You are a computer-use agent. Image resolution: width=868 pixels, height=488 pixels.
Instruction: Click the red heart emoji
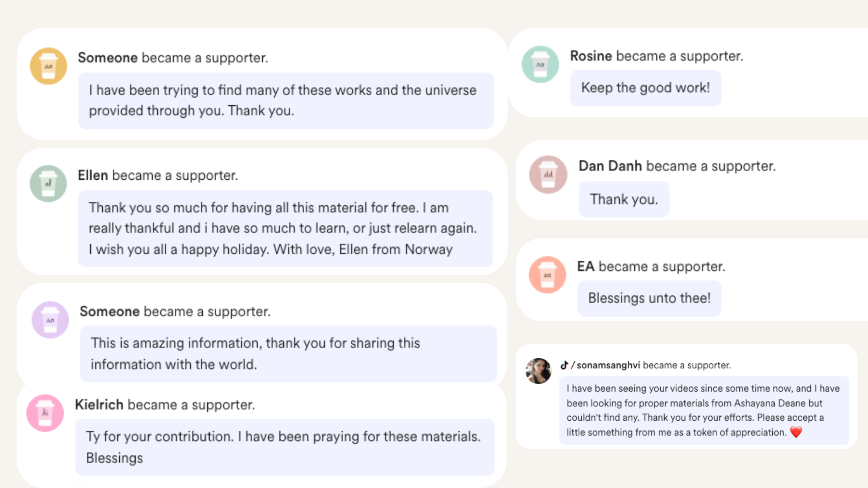pyautogui.click(x=796, y=432)
